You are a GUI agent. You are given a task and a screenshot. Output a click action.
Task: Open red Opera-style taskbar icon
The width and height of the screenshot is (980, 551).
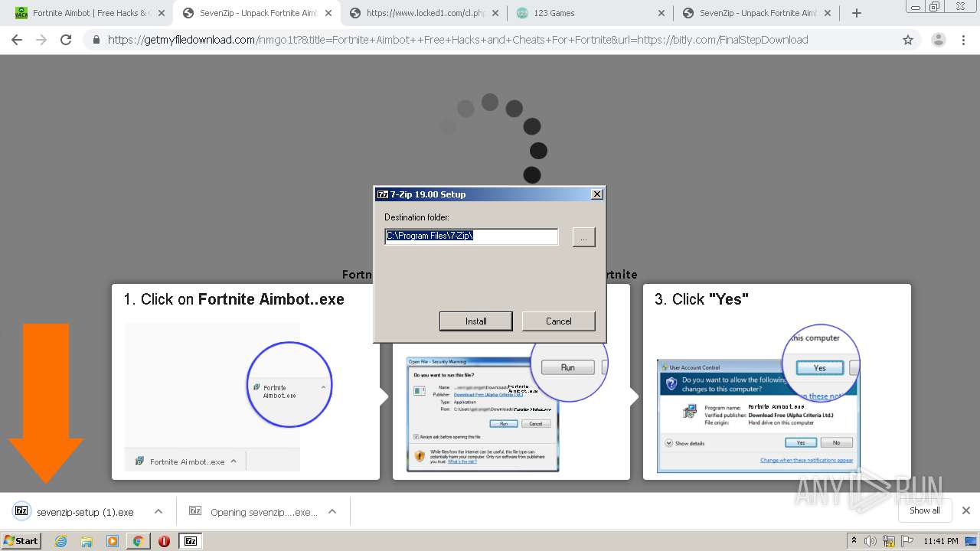click(164, 541)
